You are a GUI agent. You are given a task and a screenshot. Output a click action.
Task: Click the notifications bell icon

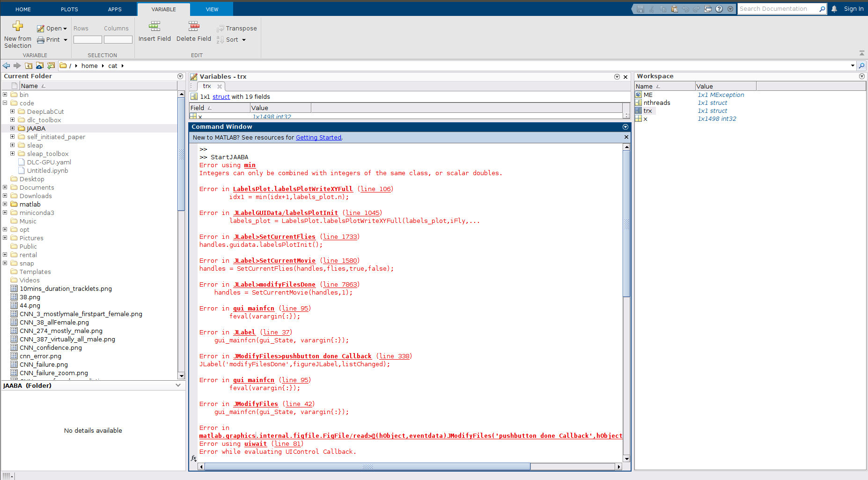tap(833, 8)
